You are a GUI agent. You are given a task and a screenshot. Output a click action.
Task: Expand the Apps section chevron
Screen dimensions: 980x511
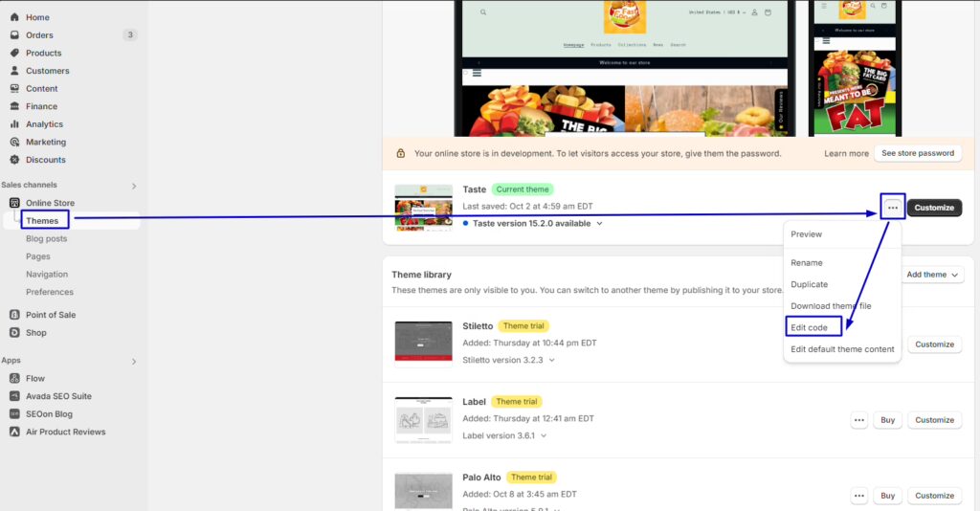[x=134, y=362]
